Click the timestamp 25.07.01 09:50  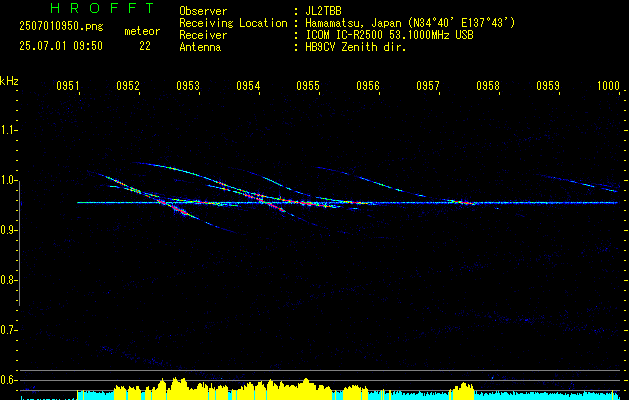click(61, 46)
